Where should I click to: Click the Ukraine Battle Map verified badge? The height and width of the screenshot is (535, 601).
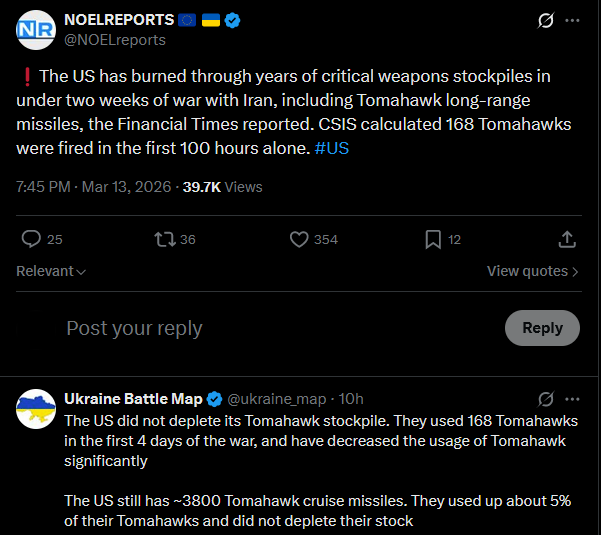pyautogui.click(x=214, y=399)
